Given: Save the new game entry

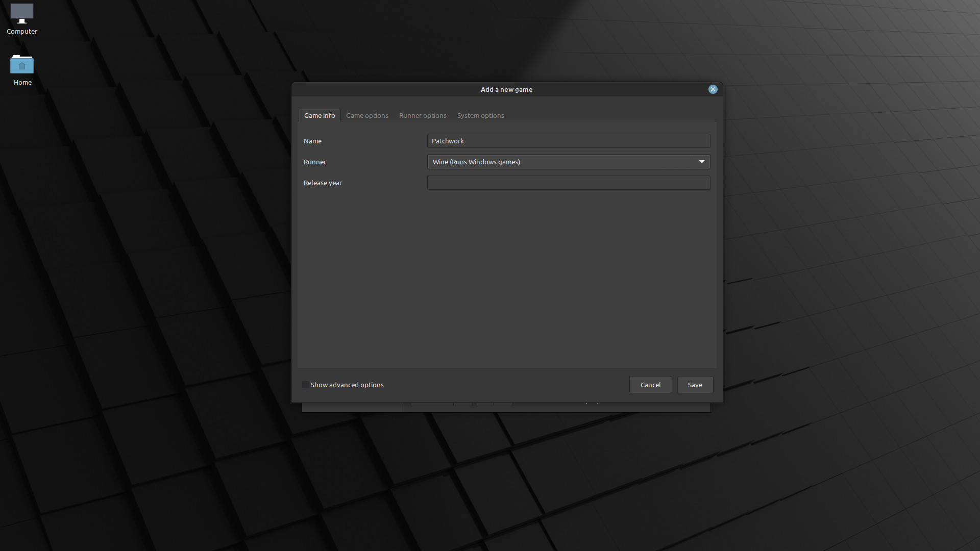Looking at the screenshot, I should coord(695,385).
